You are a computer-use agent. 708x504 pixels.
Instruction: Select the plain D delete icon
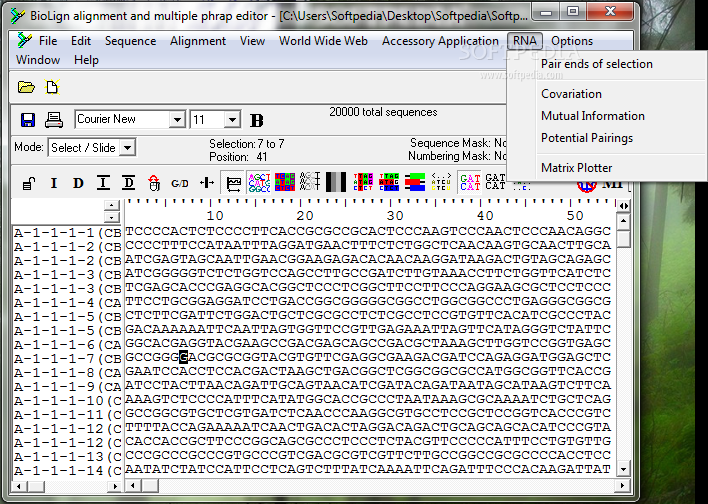click(78, 183)
